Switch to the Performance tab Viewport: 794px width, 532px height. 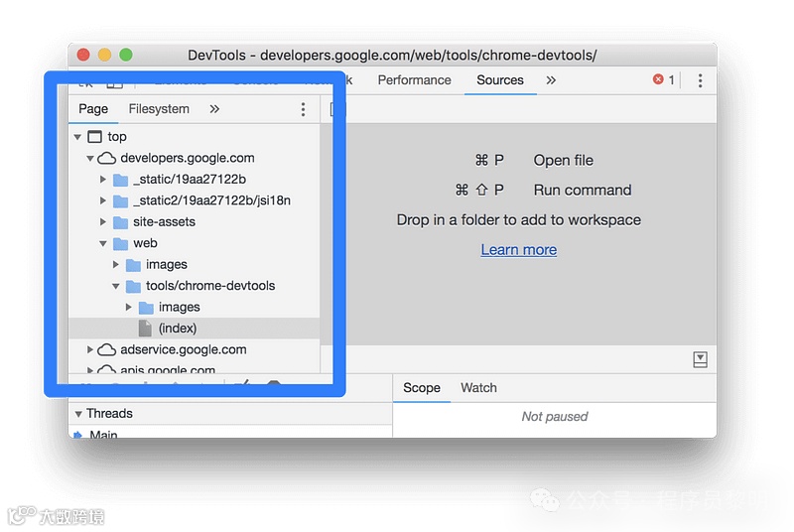click(x=414, y=80)
